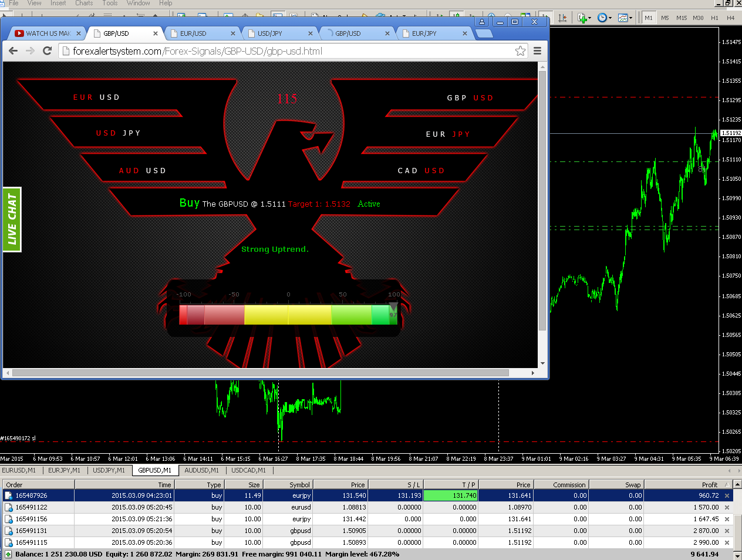Close order 165491122 with its X icon
The height and width of the screenshot is (560, 742).
(x=727, y=507)
